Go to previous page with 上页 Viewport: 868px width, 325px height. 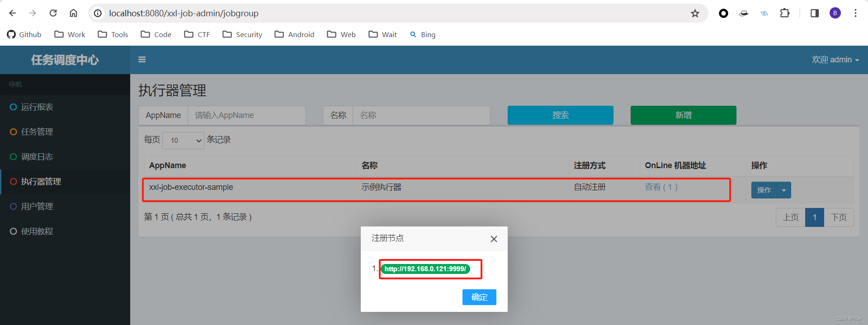(791, 217)
